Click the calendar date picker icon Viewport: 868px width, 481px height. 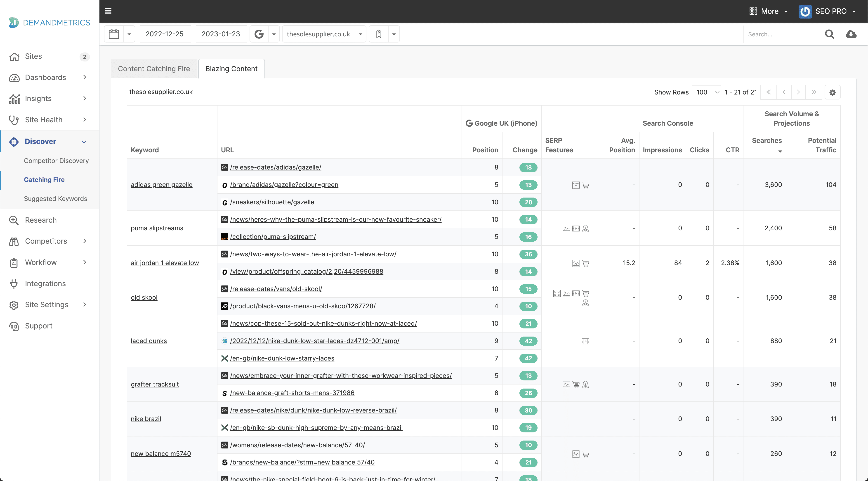click(114, 34)
